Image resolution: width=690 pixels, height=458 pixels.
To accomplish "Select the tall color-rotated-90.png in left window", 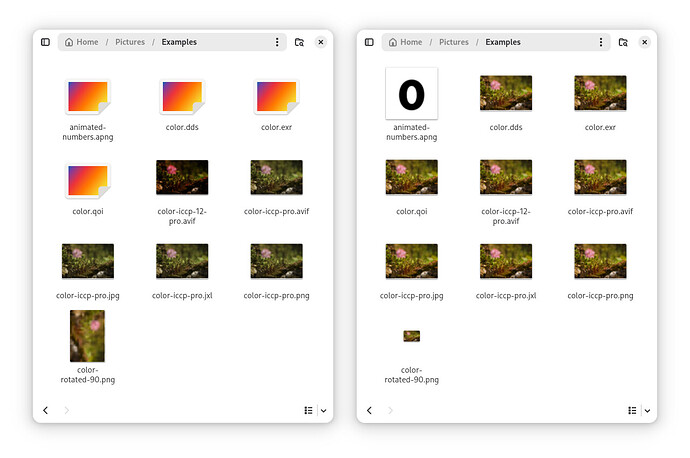I will click(88, 336).
